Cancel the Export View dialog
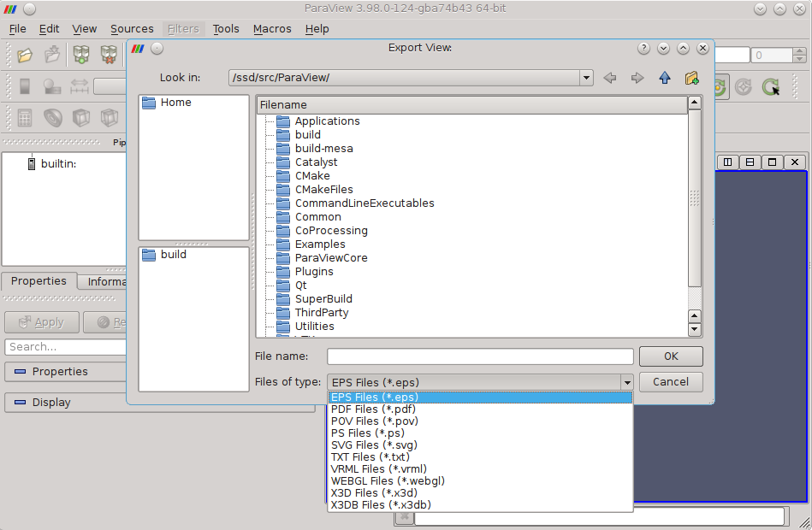This screenshot has height=530, width=812. pyautogui.click(x=671, y=382)
